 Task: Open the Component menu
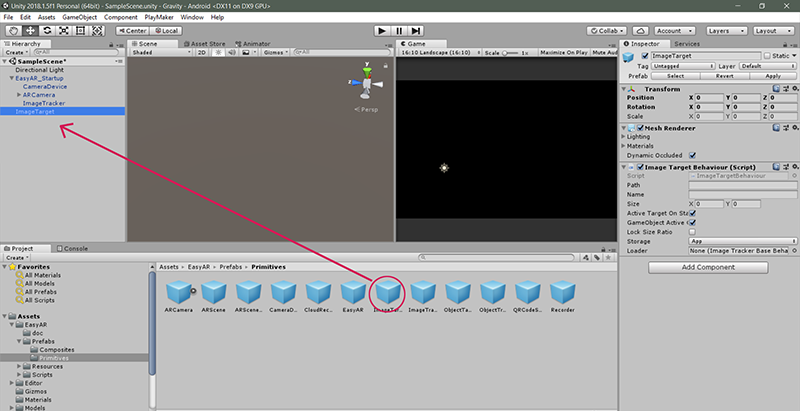click(x=121, y=17)
